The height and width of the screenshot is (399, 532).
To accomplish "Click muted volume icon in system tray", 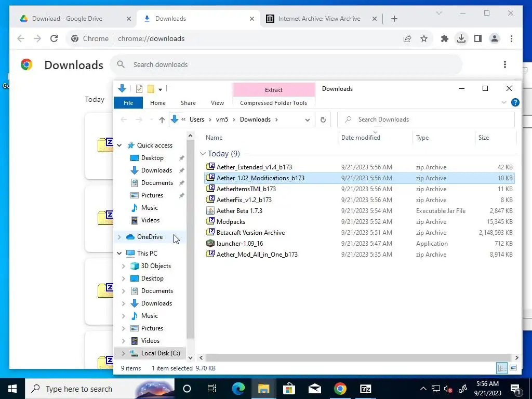I will tap(448, 389).
